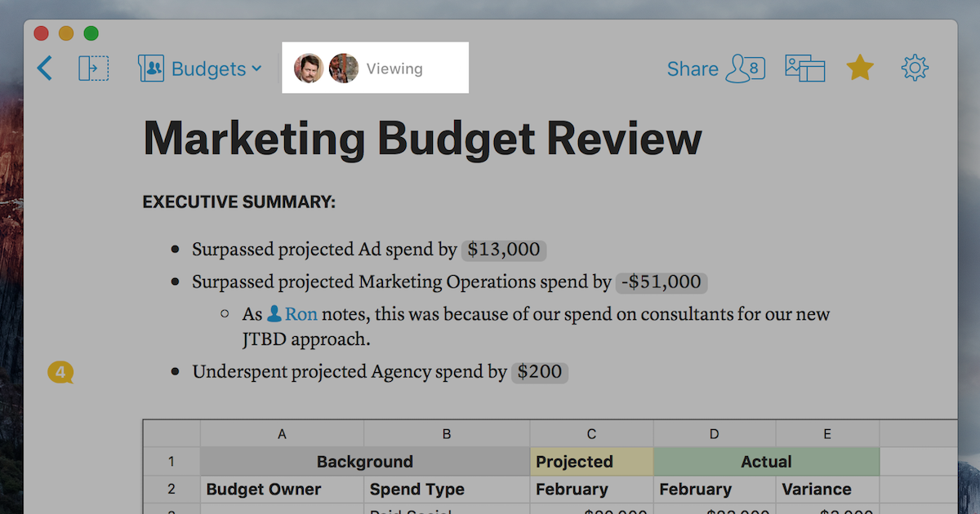Select the -$51,000 value chip

point(661,282)
